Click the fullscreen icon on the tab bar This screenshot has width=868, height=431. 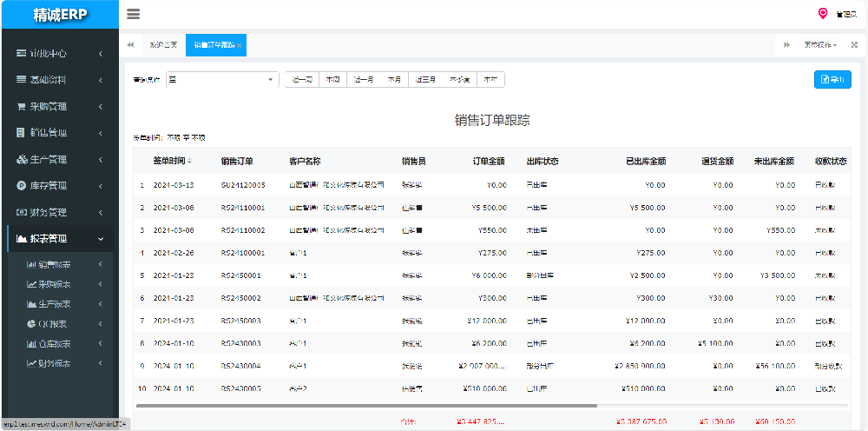click(854, 44)
